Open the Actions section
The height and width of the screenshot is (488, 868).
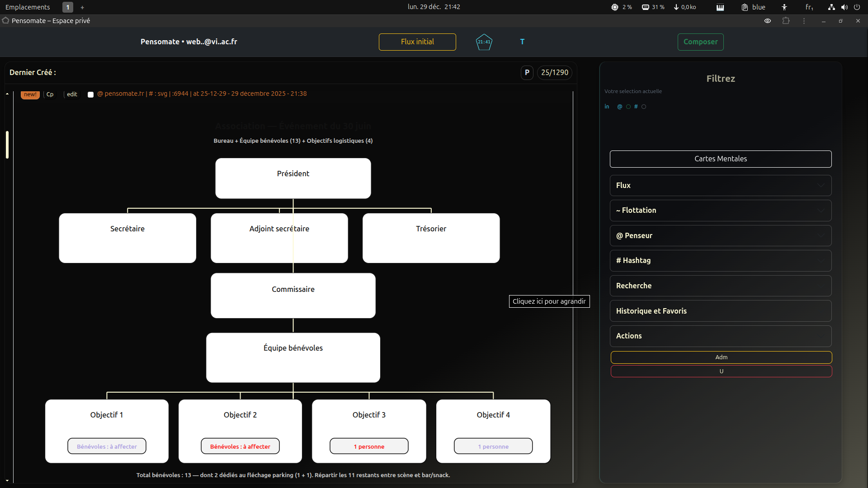click(x=721, y=336)
